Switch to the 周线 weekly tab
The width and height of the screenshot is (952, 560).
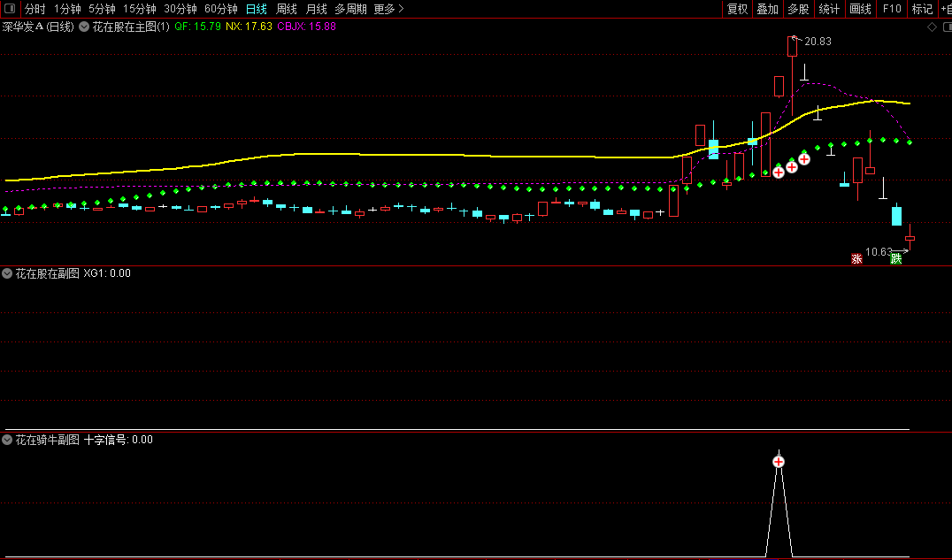pos(287,9)
